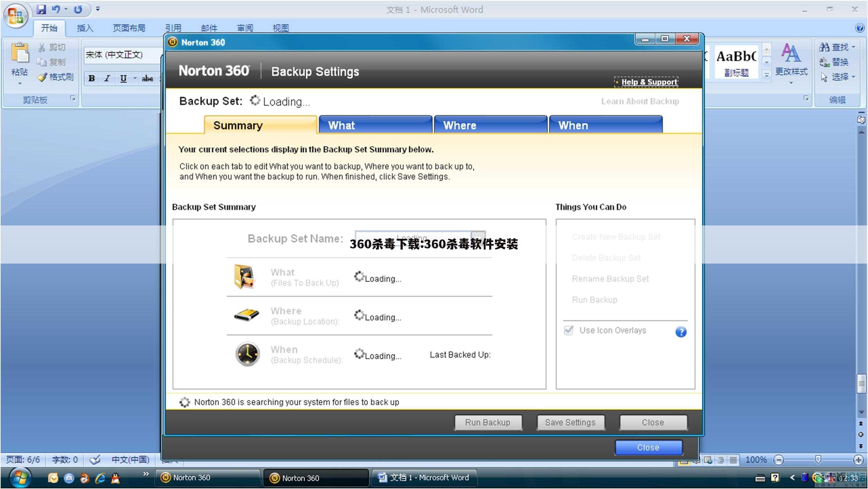This screenshot has height=489, width=868.
Task: Click the Save Settings button
Action: tap(571, 422)
